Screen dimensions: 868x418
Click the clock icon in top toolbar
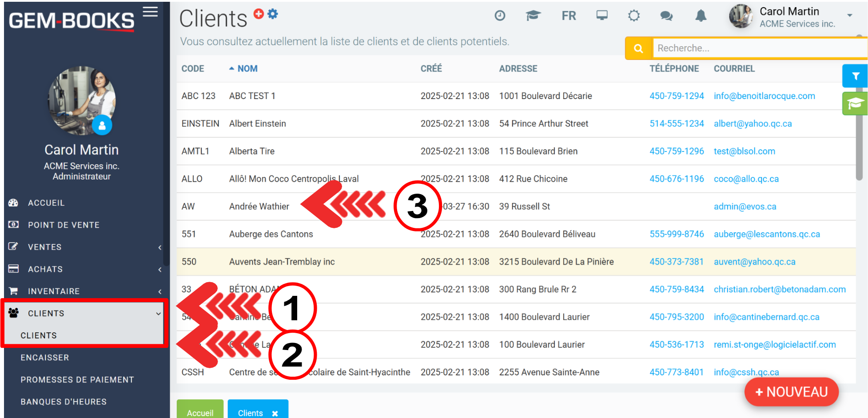coord(500,16)
